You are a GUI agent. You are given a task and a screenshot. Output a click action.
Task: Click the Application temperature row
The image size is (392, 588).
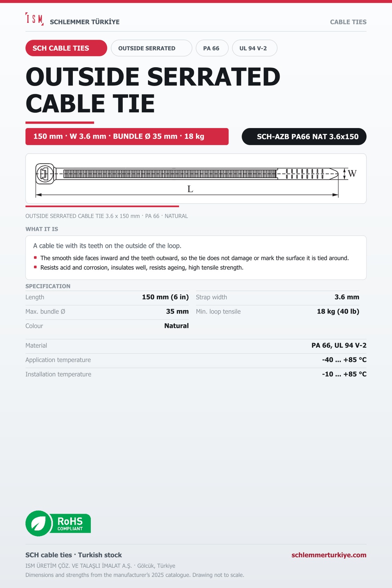(x=196, y=360)
